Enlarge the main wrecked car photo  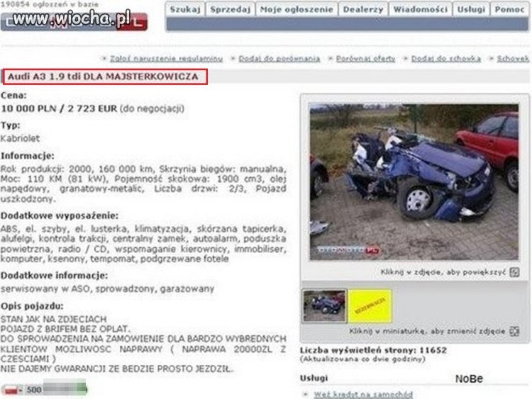pos(414,181)
